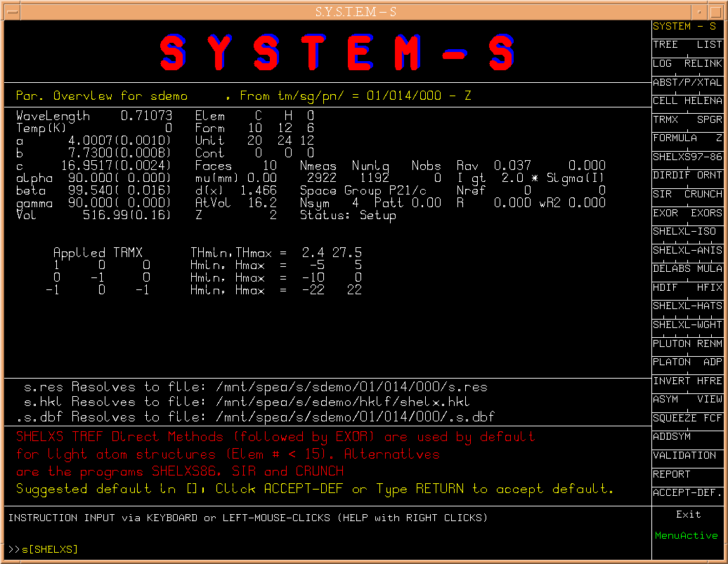The width and height of the screenshot is (728, 564).
Task: Launch PLATON from the menu
Action: 671,362
